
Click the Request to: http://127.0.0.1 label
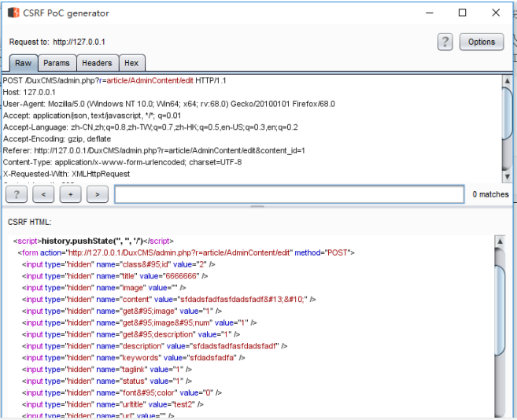click(57, 42)
